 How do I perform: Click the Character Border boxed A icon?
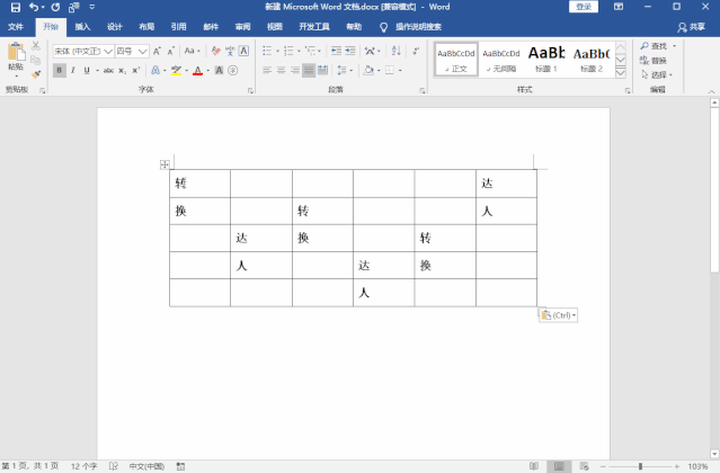[x=244, y=51]
